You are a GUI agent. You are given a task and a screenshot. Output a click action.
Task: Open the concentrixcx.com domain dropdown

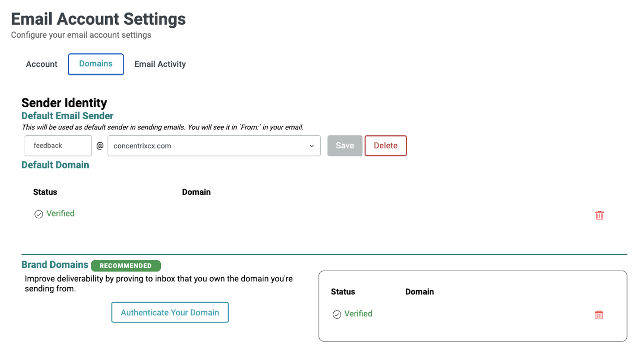click(214, 146)
